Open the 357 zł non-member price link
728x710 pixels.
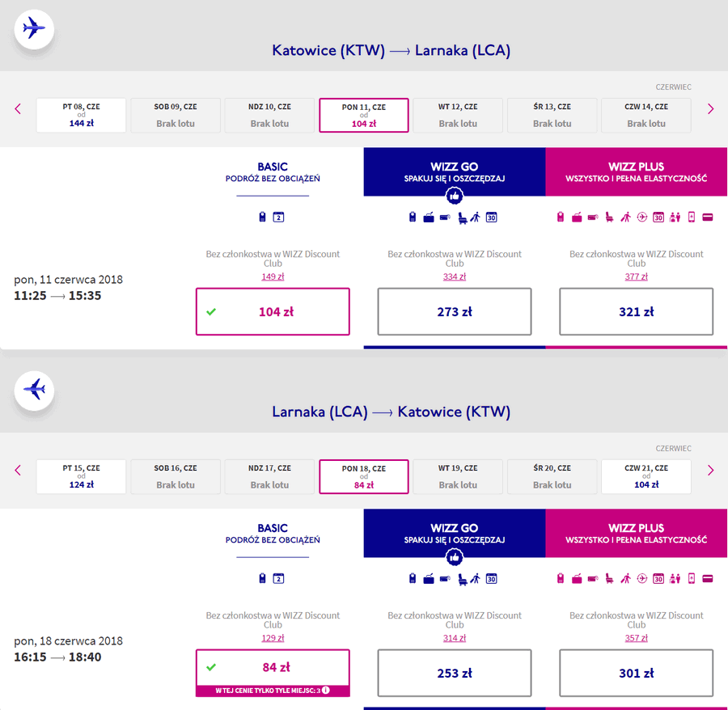pyautogui.click(x=636, y=638)
